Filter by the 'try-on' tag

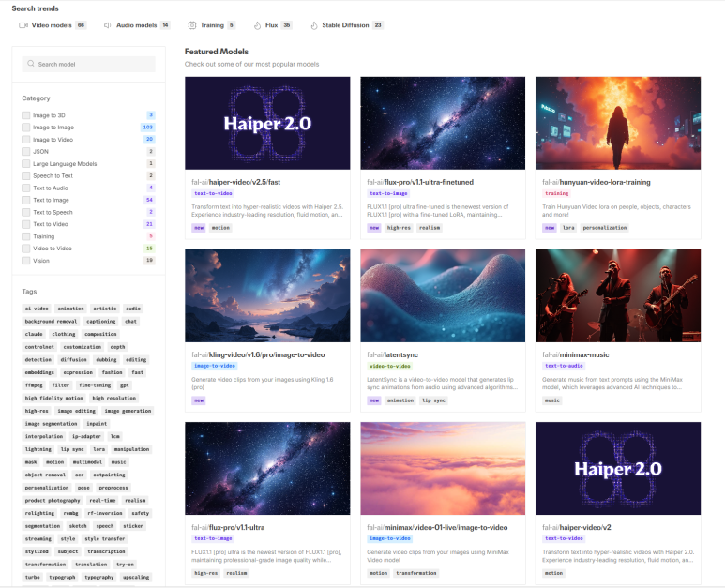click(125, 565)
